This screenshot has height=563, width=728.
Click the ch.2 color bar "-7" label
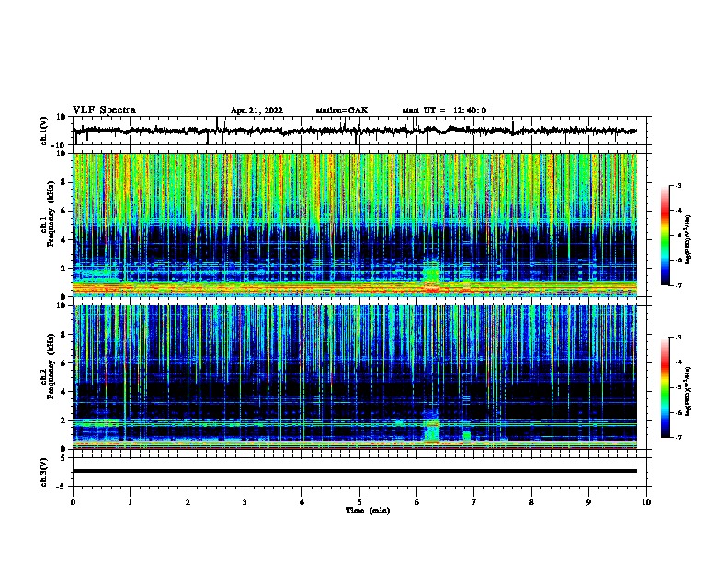pyautogui.click(x=677, y=437)
